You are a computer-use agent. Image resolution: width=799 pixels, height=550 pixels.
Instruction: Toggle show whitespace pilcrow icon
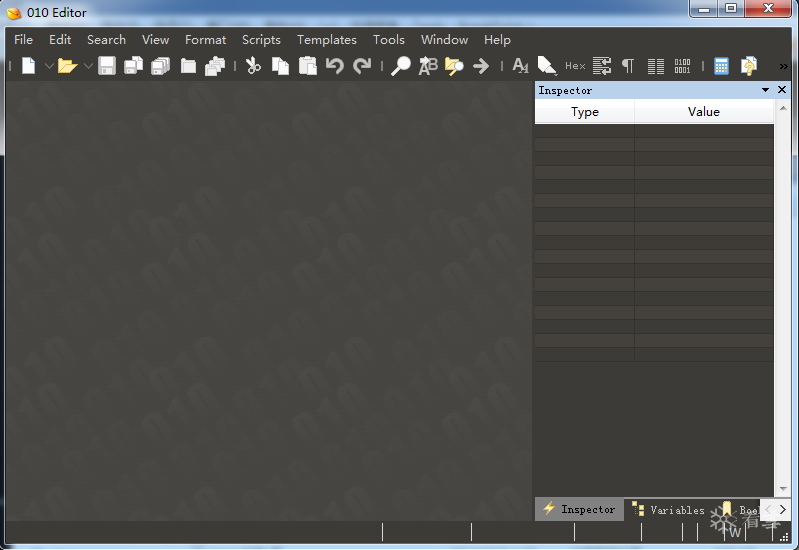[x=628, y=66]
